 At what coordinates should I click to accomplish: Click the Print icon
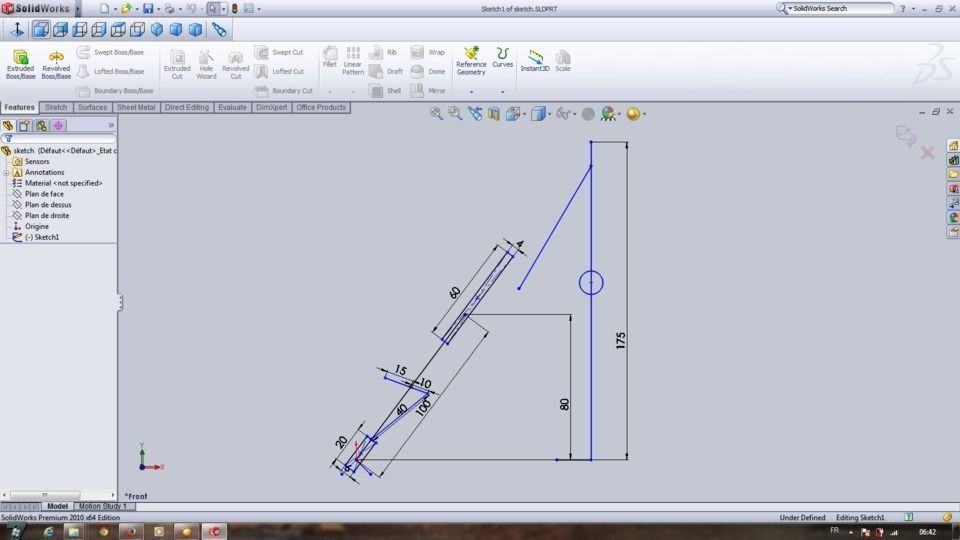point(170,9)
